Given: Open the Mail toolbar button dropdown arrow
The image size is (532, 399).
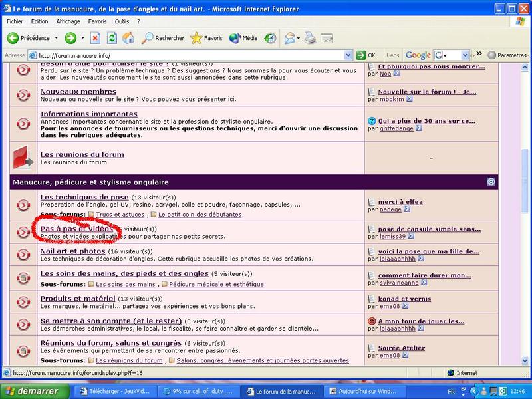Looking at the screenshot, I should [300, 38].
